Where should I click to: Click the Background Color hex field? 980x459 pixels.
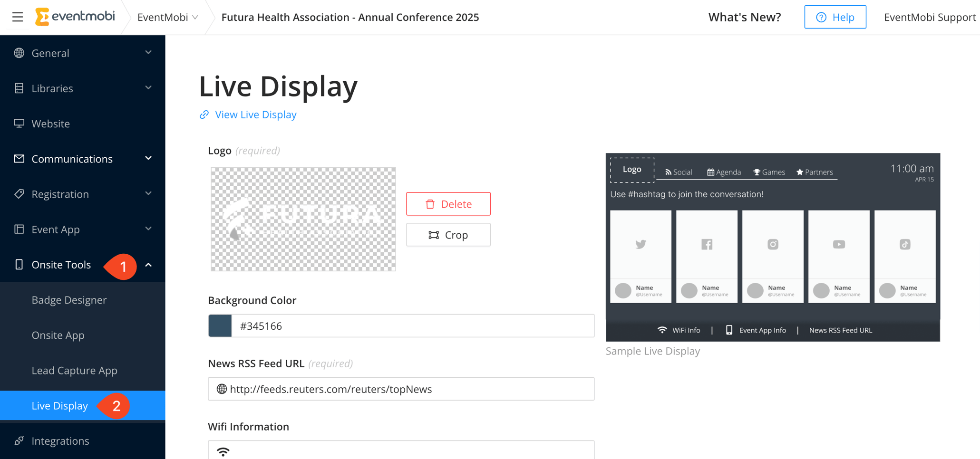[x=413, y=326]
